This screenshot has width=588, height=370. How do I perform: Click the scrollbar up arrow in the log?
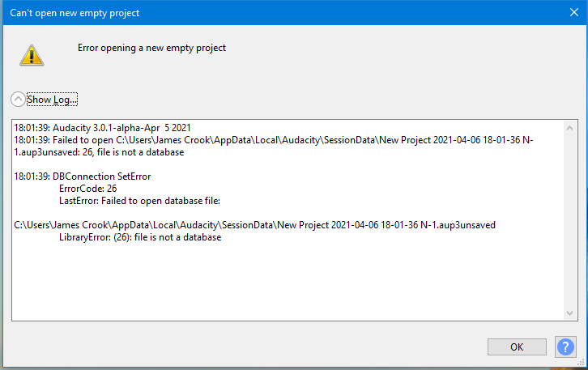click(569, 128)
